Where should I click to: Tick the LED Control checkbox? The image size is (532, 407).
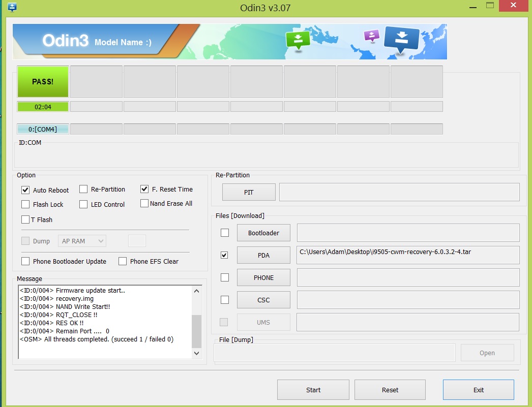pyautogui.click(x=83, y=204)
